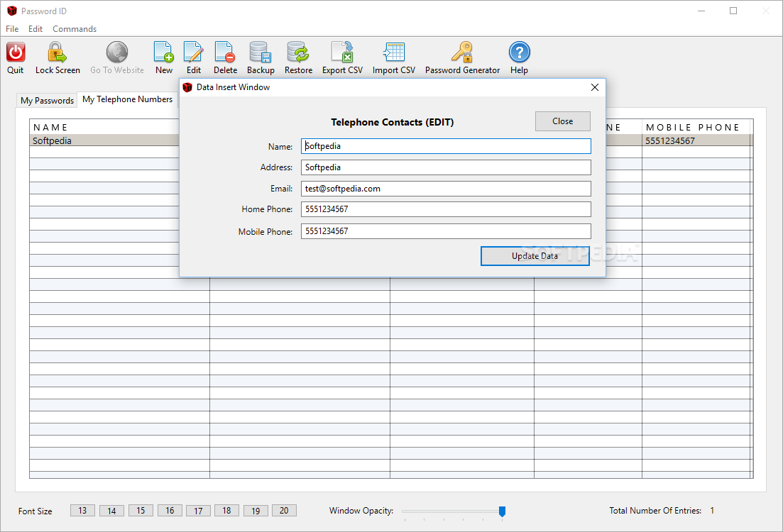Set font size to 19
Viewport: 783px width, 532px height.
(256, 511)
